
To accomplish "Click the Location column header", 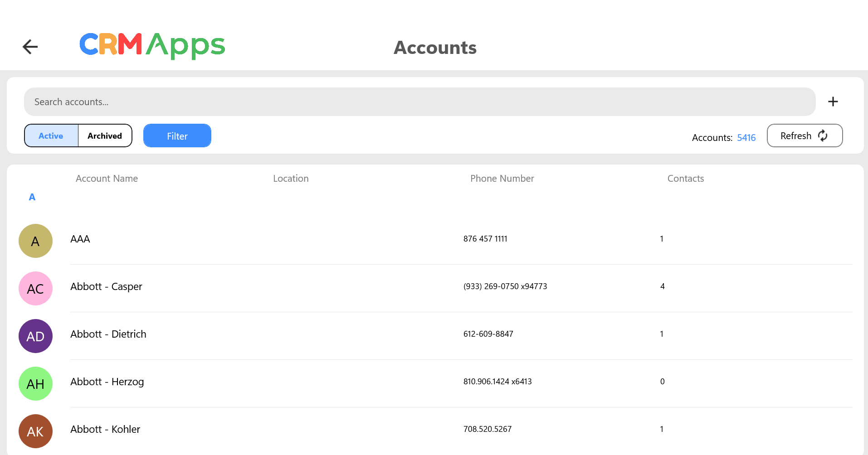I will coord(291,179).
